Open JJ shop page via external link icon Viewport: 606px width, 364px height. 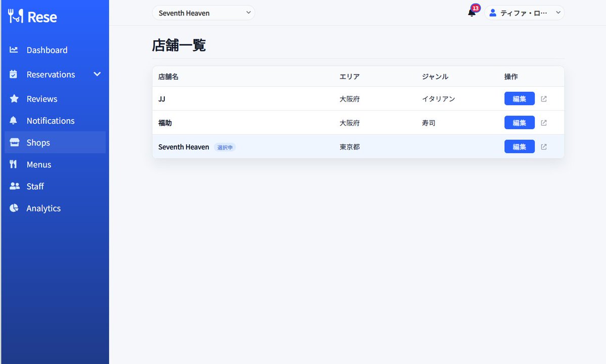click(544, 99)
